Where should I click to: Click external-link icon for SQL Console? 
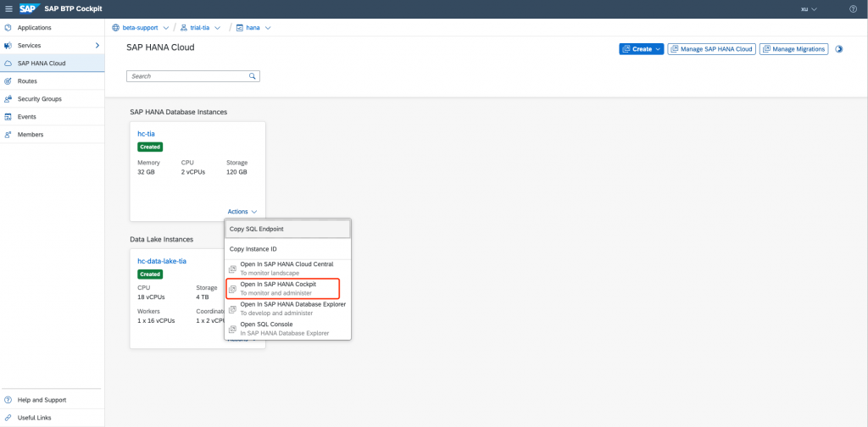[x=232, y=329]
